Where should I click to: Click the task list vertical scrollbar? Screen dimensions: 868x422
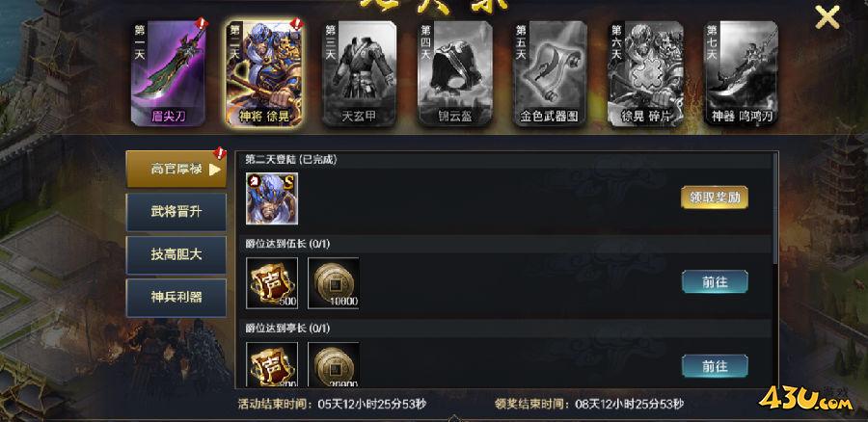click(775, 208)
